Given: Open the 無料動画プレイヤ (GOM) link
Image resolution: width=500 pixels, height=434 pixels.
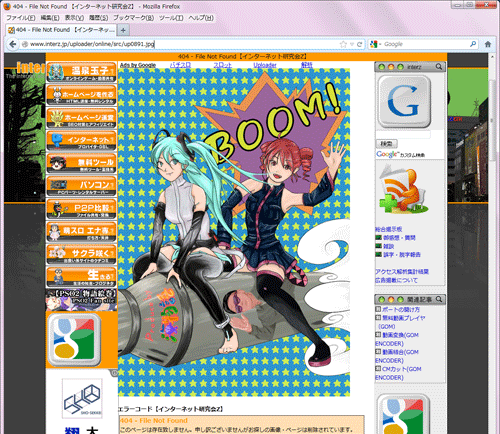Looking at the screenshot, I should 401,322.
